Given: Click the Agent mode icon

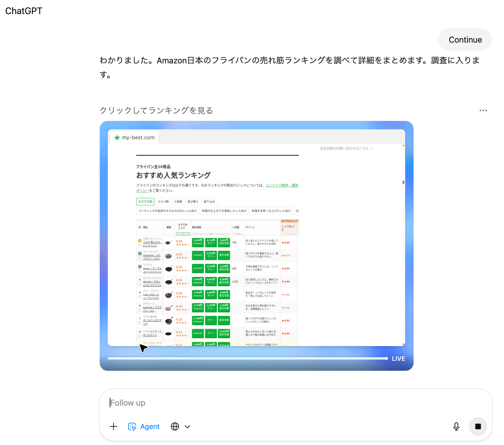Looking at the screenshot, I should pos(132,426).
